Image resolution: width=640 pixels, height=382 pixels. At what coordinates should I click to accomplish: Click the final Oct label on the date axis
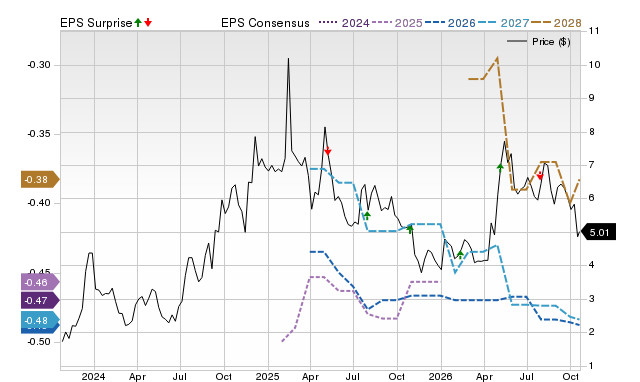pos(571,376)
